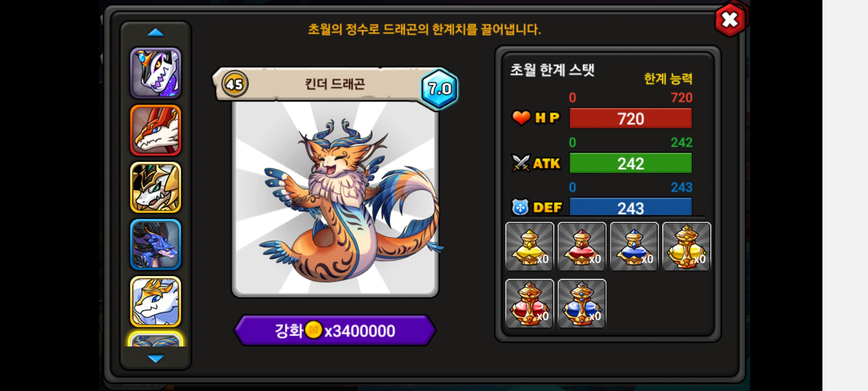Choose the white and gold dragon portrait
The image size is (868, 391).
(x=156, y=302)
